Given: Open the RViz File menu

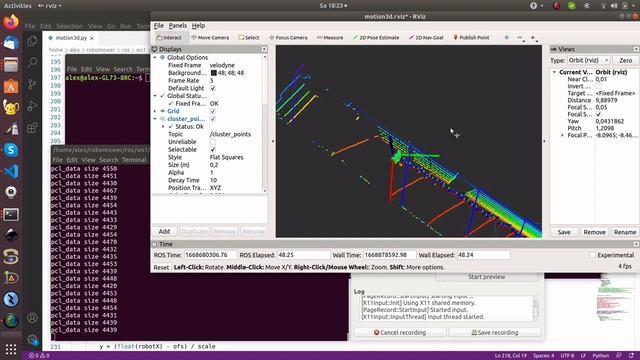Looking at the screenshot, I should [158, 26].
